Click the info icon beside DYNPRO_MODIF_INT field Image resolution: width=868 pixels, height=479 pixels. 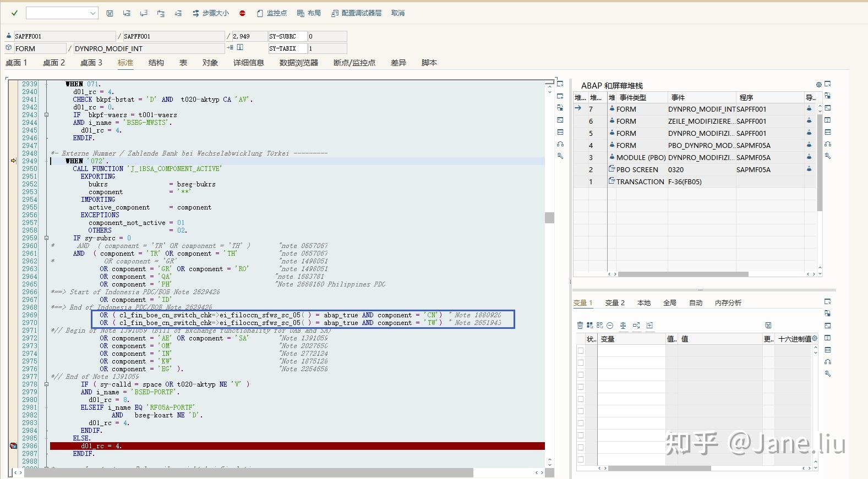240,48
